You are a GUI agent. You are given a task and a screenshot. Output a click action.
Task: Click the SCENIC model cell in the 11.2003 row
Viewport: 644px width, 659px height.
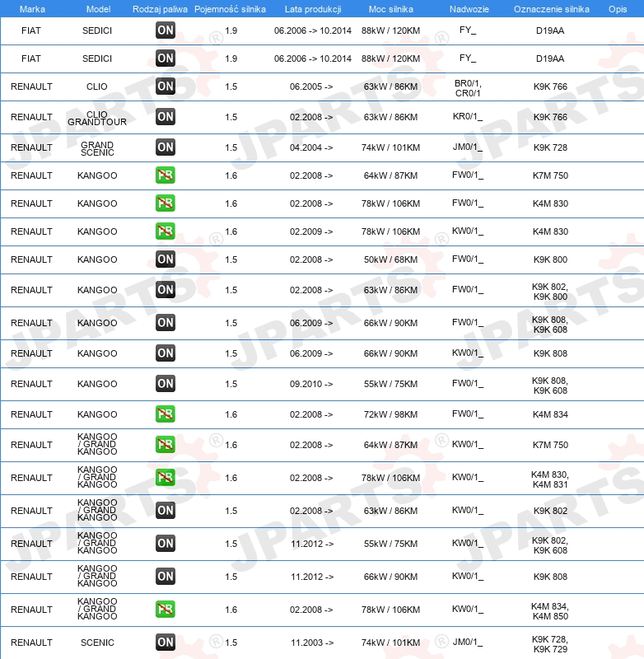97,643
